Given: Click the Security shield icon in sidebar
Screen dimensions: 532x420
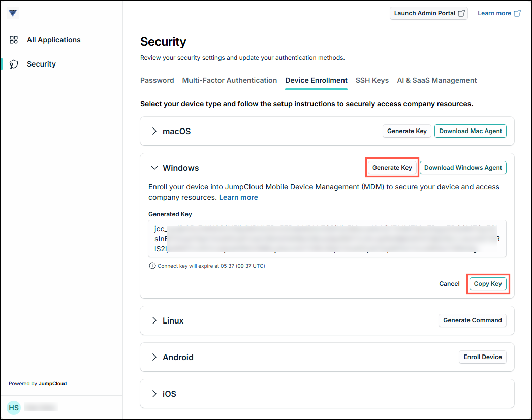Looking at the screenshot, I should coord(14,64).
